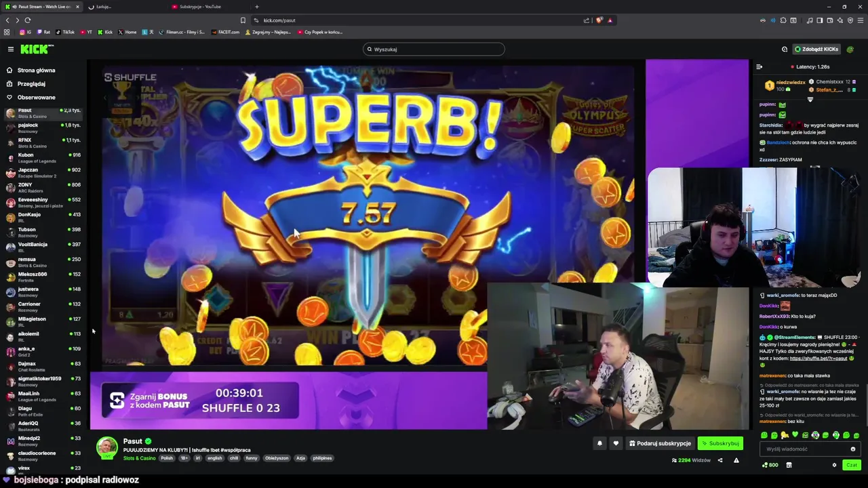Close the Pasut Stream browser tab

pos(77,7)
